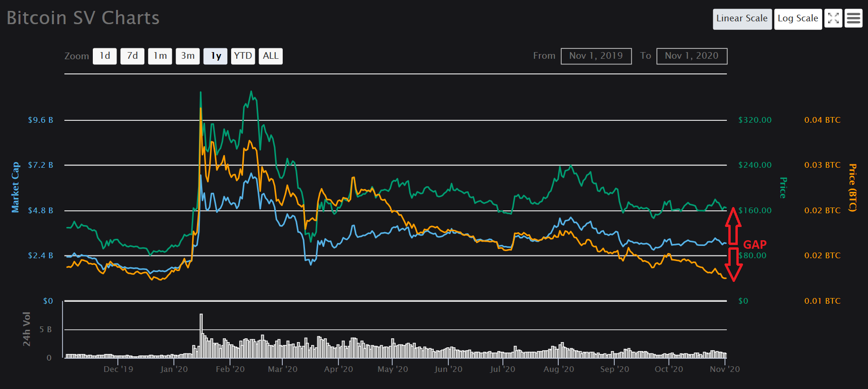Set zoom to 7d
Image resolution: width=868 pixels, height=389 pixels.
pyautogui.click(x=132, y=56)
